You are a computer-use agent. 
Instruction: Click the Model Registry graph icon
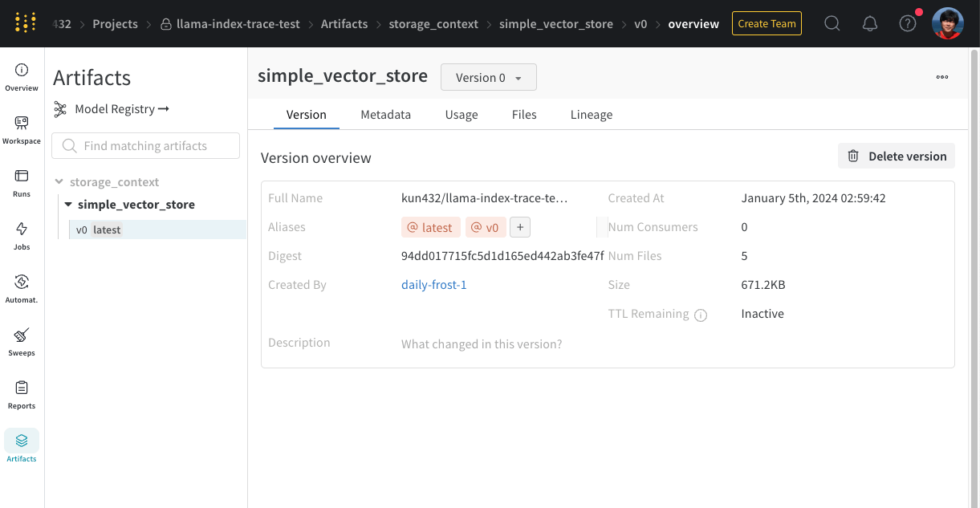(x=60, y=109)
